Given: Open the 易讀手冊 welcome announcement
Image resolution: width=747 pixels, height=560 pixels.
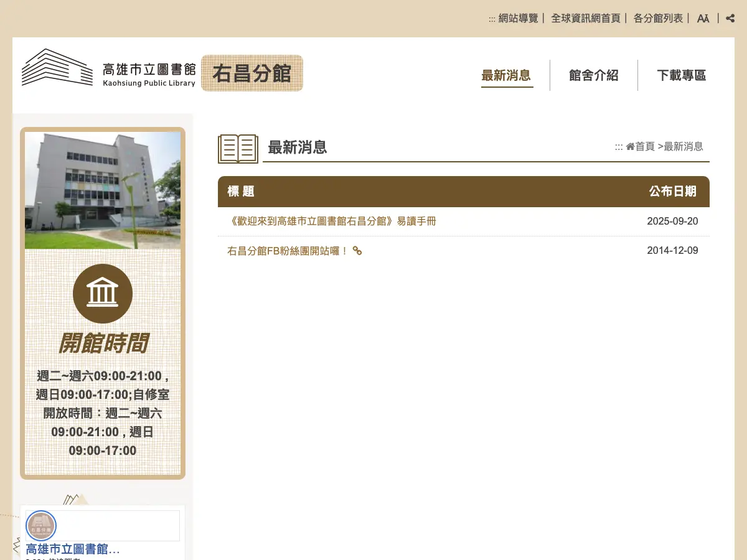Looking at the screenshot, I should 332,221.
